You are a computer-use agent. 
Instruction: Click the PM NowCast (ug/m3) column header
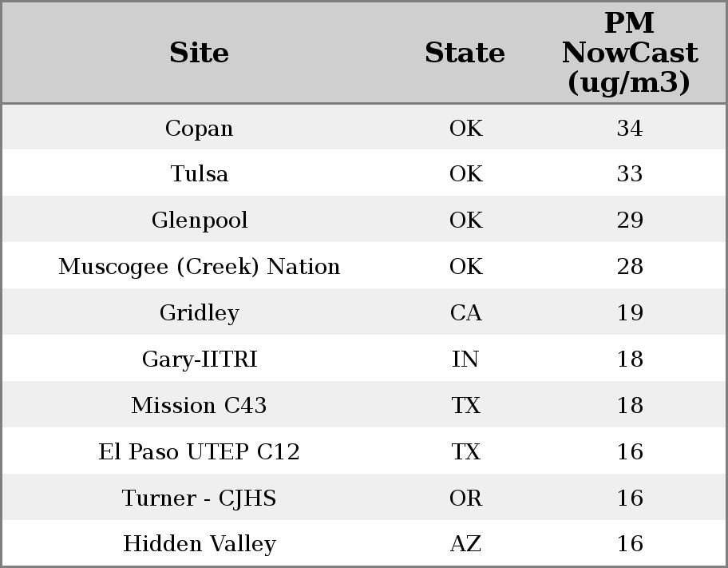coord(629,53)
